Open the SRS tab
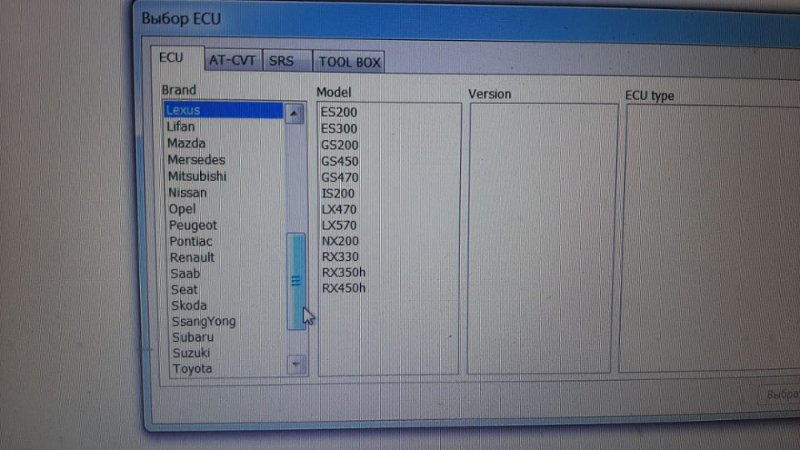Screen dimensions: 800x450 coord(286,61)
